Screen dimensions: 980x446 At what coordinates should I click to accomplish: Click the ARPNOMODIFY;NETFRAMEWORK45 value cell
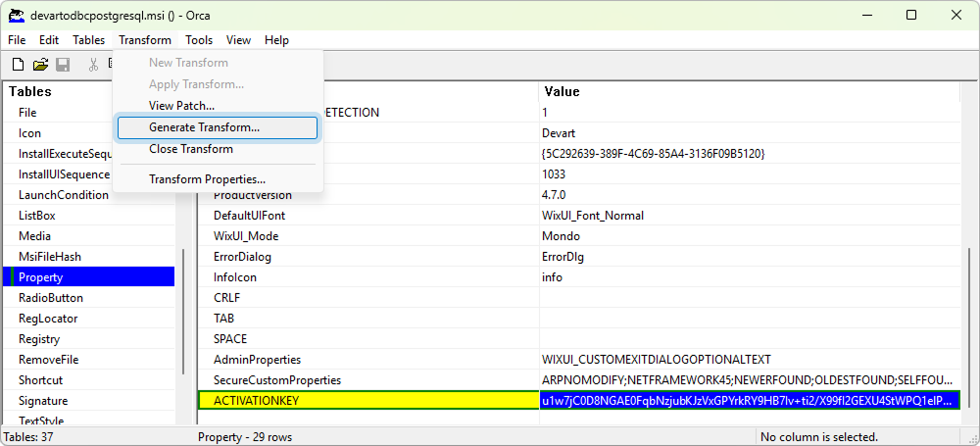tap(750, 380)
